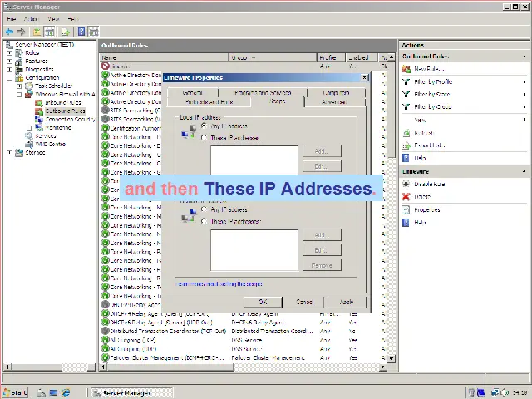Image resolution: width=532 pixels, height=399 pixels.
Task: Click Server Manager taskbar button
Action: pos(132,393)
